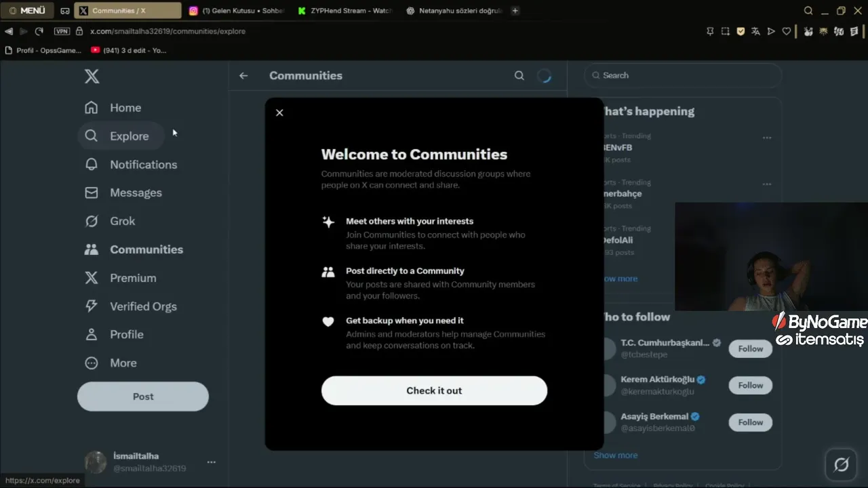The height and width of the screenshot is (488, 868).
Task: Click the Post button in sidebar
Action: click(143, 396)
